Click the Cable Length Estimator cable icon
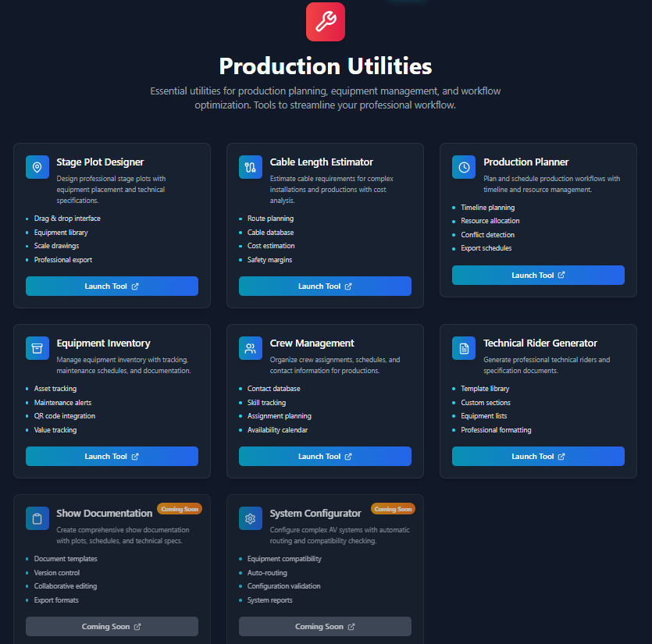The width and height of the screenshot is (652, 644). [x=250, y=166]
